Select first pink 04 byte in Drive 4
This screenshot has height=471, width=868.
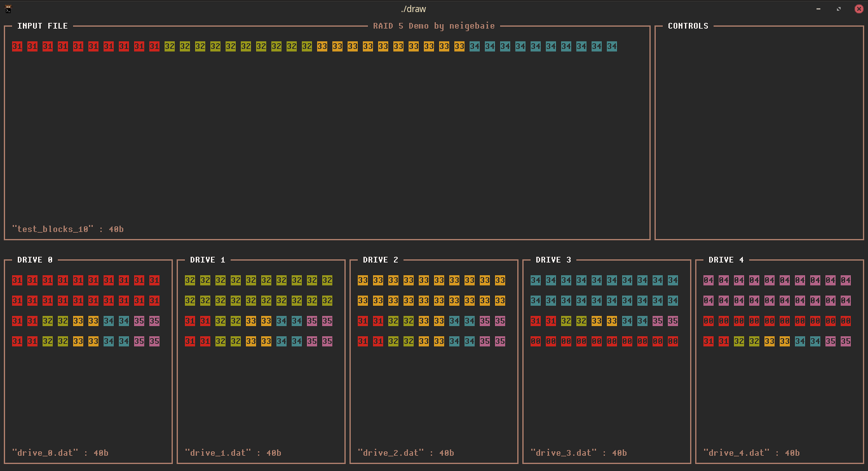click(x=709, y=280)
